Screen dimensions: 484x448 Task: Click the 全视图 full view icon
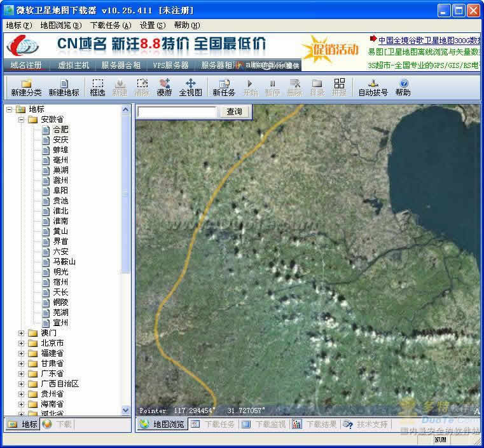(190, 88)
